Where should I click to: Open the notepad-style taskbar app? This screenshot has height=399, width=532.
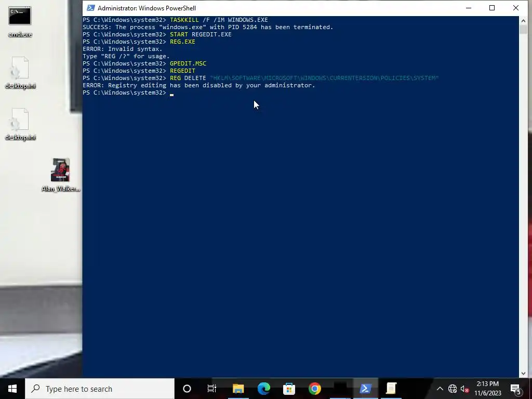(391, 389)
